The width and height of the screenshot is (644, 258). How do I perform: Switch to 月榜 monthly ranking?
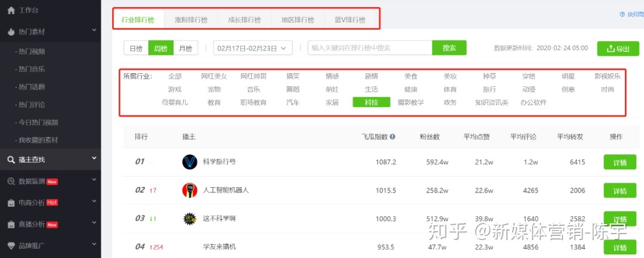pyautogui.click(x=185, y=48)
